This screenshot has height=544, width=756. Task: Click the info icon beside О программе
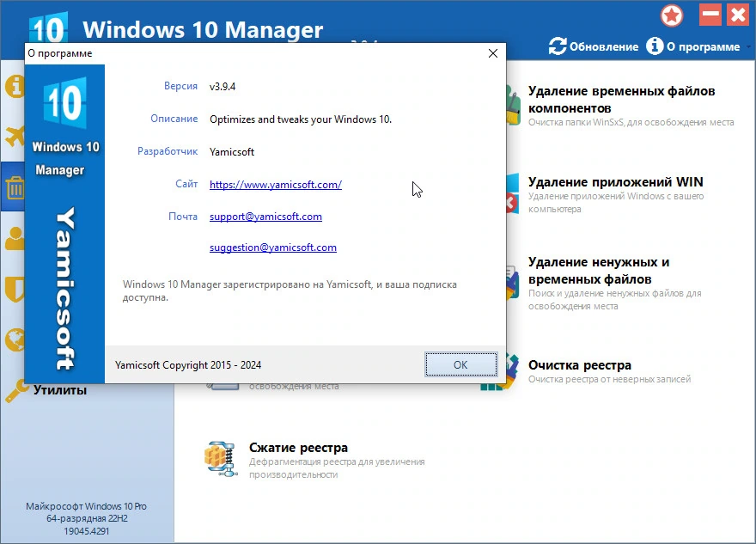pos(655,46)
